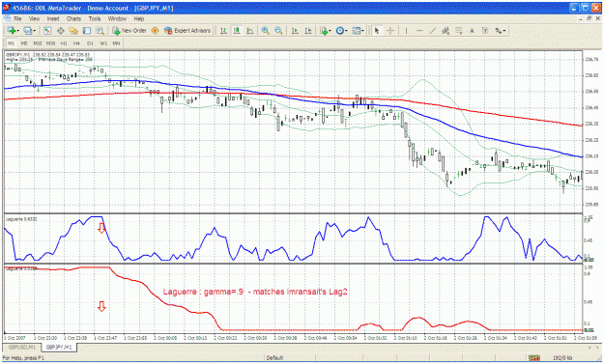The height and width of the screenshot is (364, 604).
Task: Switch chart to bar chart mode
Action: [x=223, y=31]
